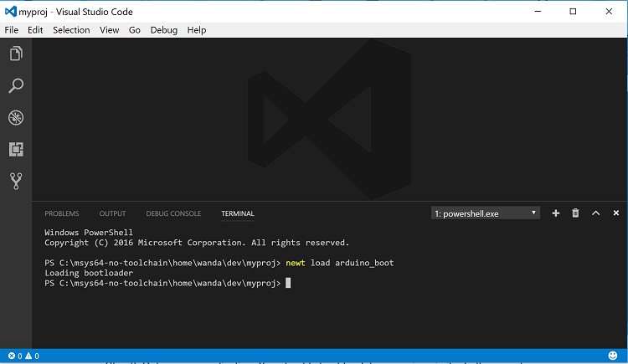Click the errors count icon in status bar
Image resolution: width=628 pixels, height=364 pixels.
[12, 356]
